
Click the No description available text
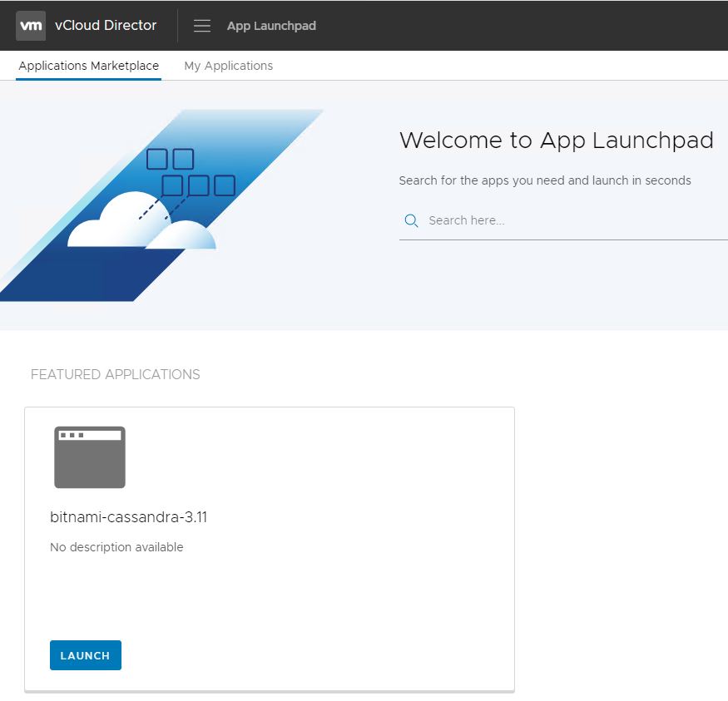(x=116, y=547)
